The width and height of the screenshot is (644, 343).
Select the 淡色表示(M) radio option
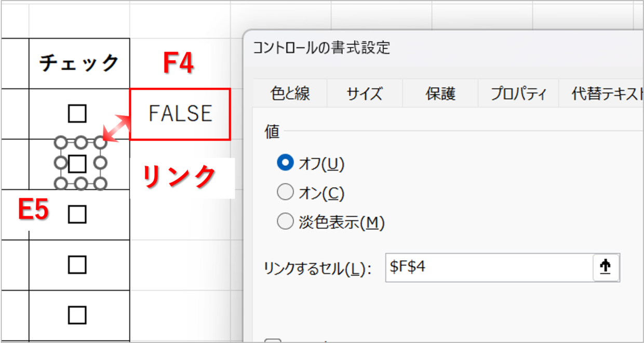[286, 222]
